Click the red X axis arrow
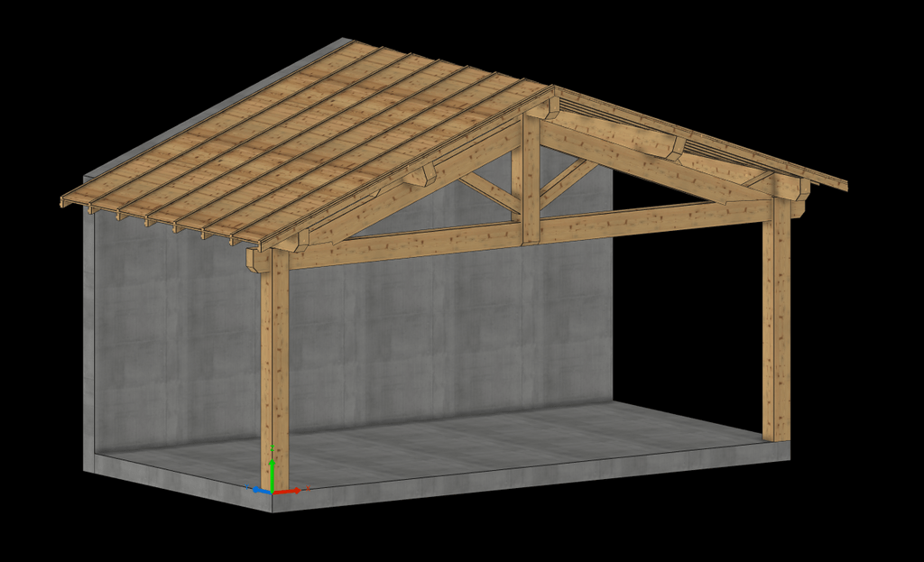The image size is (924, 562). pyautogui.click(x=288, y=490)
